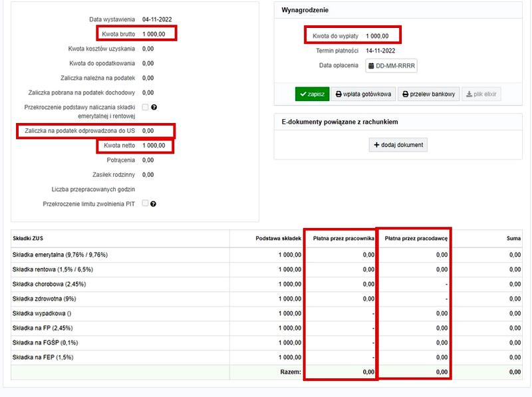Click the printer icon on wpłata gotówkowa
The width and height of the screenshot is (532, 397).
point(338,94)
